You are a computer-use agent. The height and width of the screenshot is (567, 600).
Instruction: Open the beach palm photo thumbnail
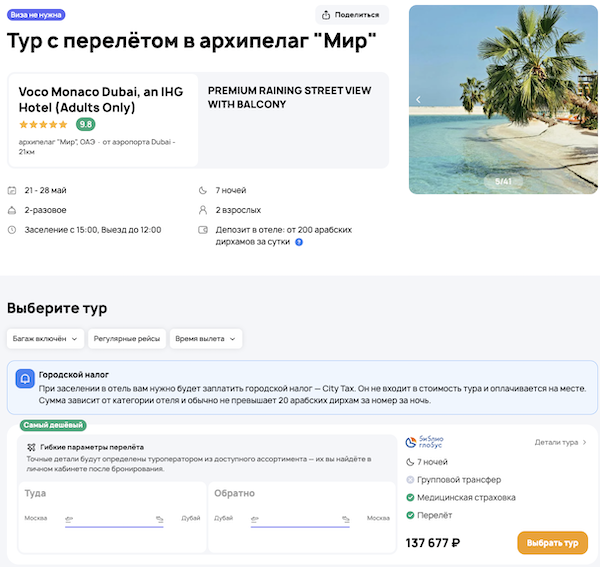tap(497, 99)
